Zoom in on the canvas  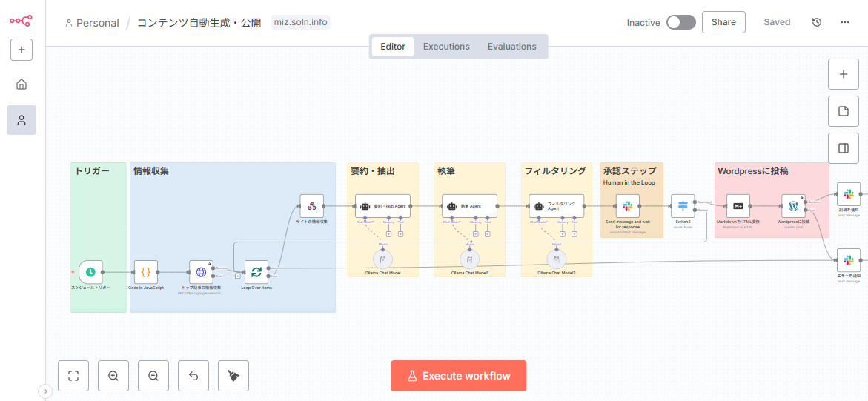113,376
